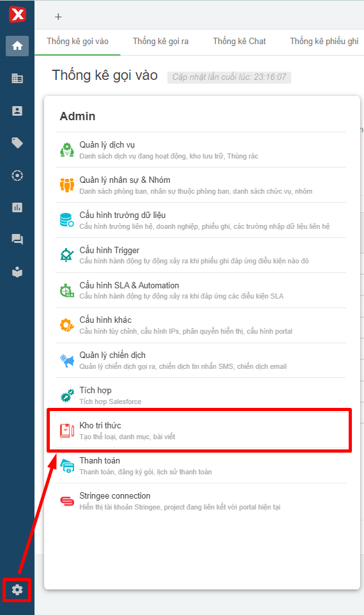Select Quản lý nhân sự & Nhóm

[201, 185]
